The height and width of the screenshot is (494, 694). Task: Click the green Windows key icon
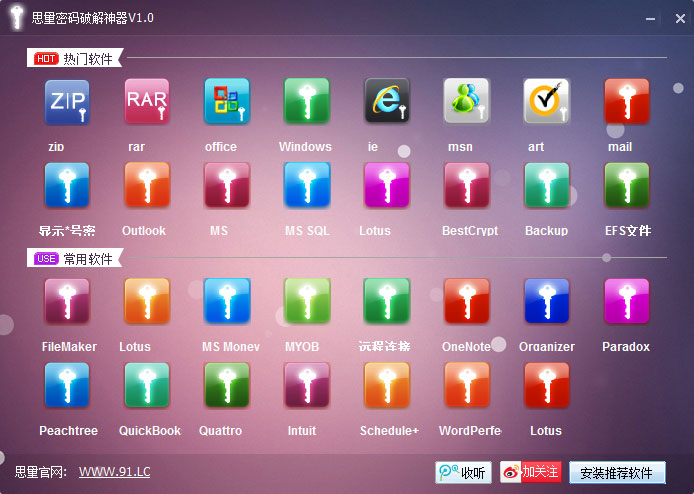[307, 101]
